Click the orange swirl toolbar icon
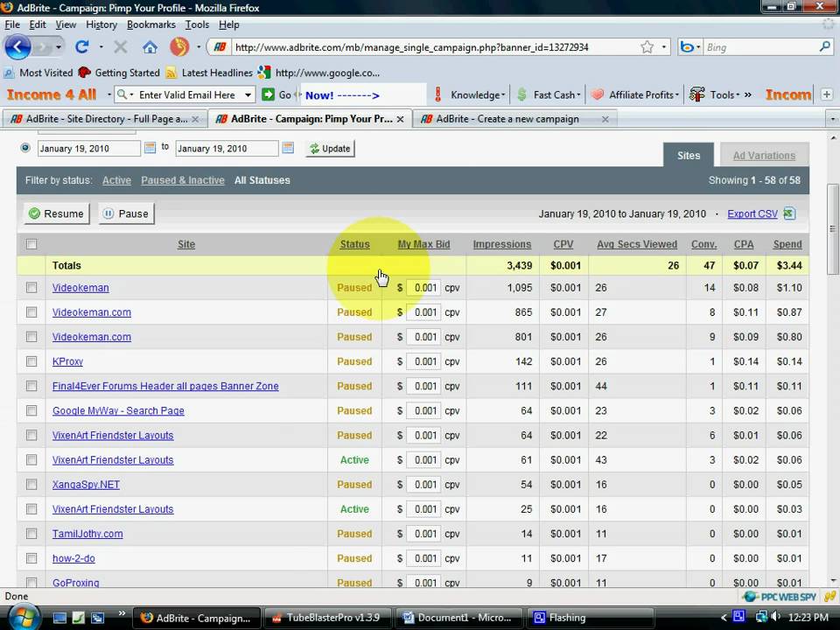 point(179,47)
